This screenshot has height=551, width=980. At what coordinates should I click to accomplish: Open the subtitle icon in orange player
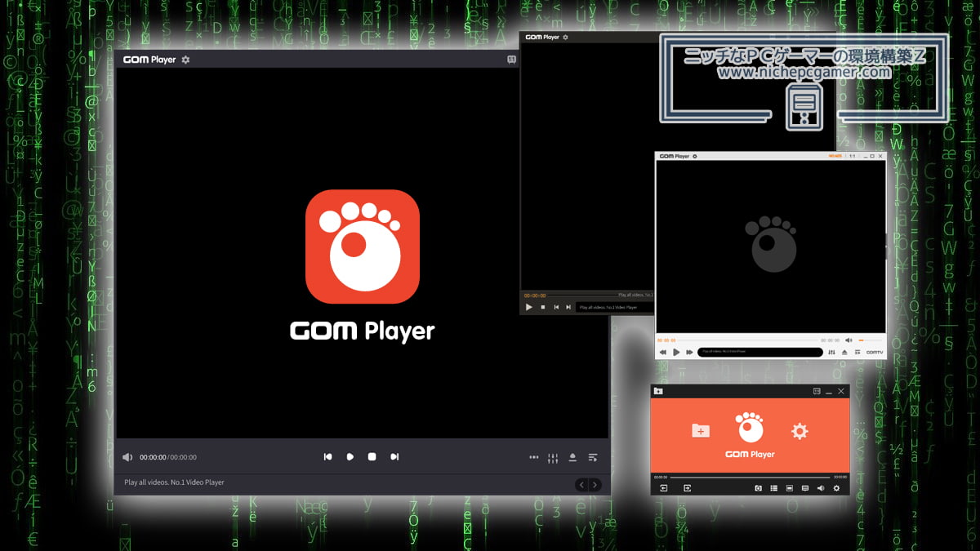[x=805, y=488]
